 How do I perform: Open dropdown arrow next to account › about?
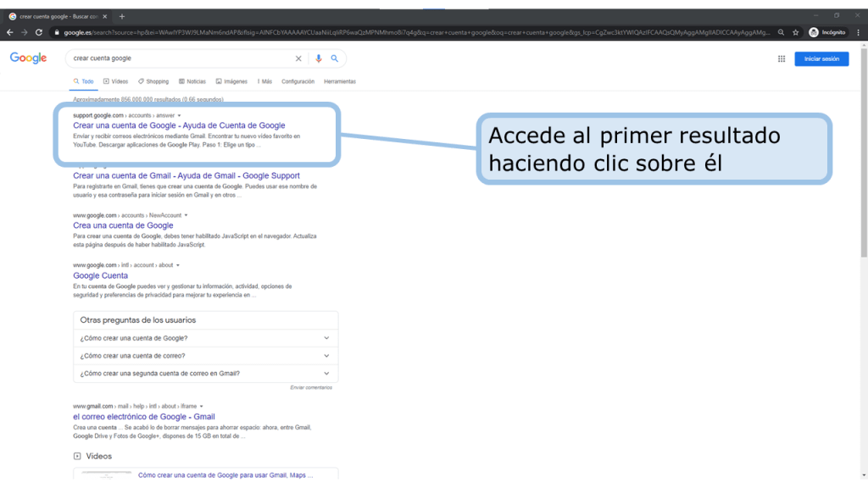click(178, 265)
